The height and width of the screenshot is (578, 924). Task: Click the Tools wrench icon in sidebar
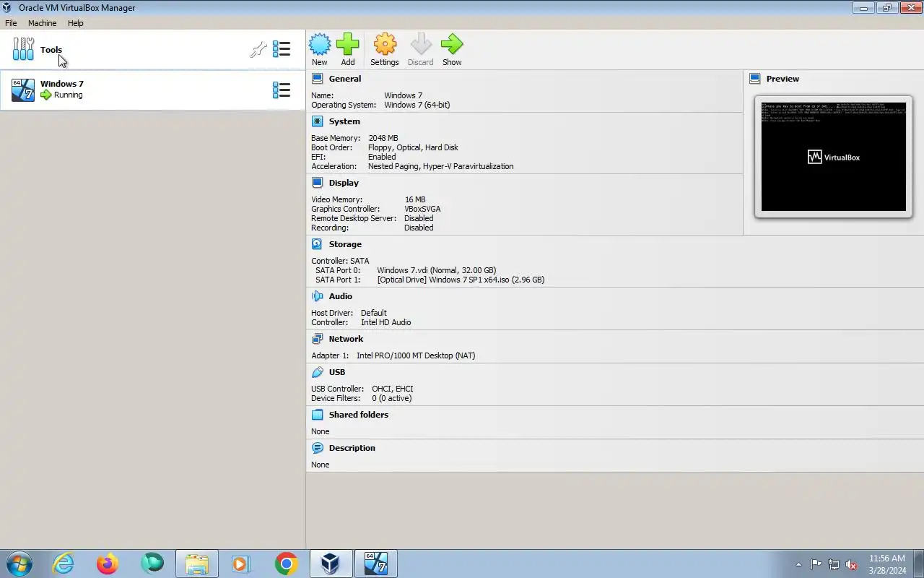click(x=23, y=49)
